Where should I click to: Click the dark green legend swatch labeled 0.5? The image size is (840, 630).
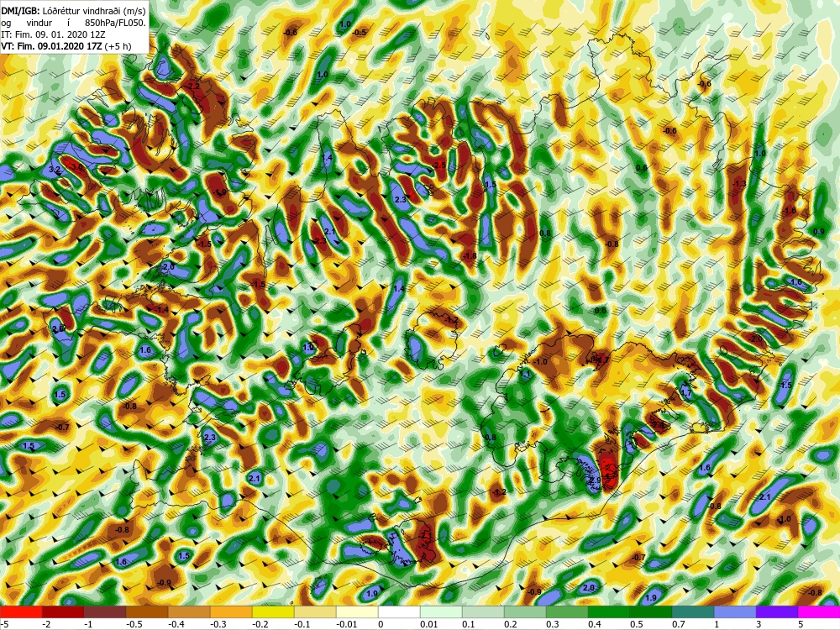tap(651, 612)
